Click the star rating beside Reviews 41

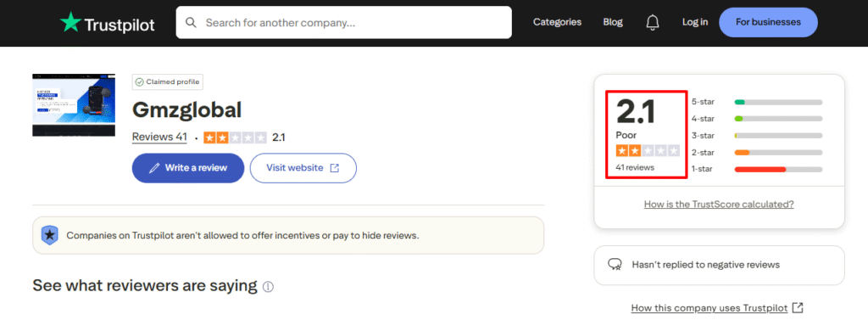click(236, 138)
